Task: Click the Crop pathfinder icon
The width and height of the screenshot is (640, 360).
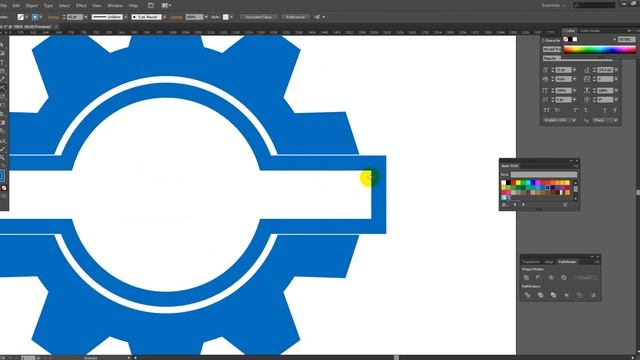Action: coord(567,295)
